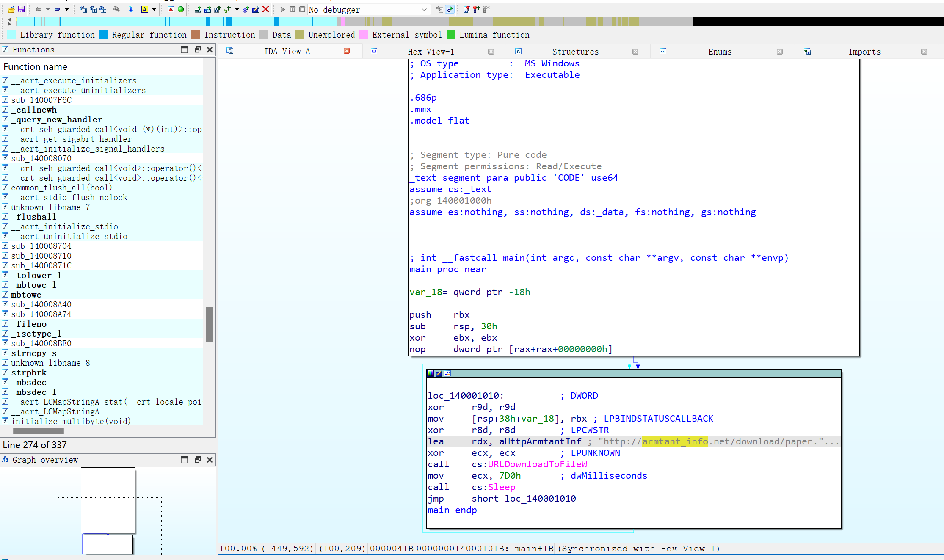
Task: Click the blue asterisk array icon
Action: [x=246, y=9]
